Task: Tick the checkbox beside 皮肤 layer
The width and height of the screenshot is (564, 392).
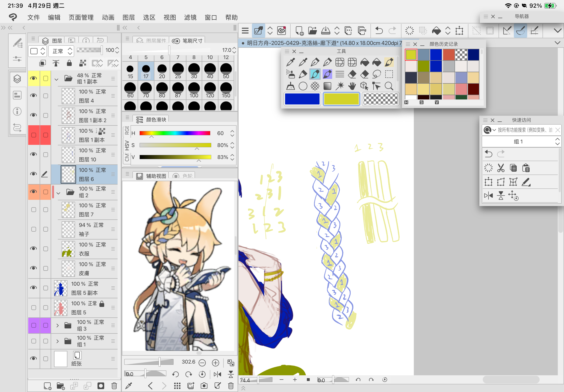Action: pos(46,268)
